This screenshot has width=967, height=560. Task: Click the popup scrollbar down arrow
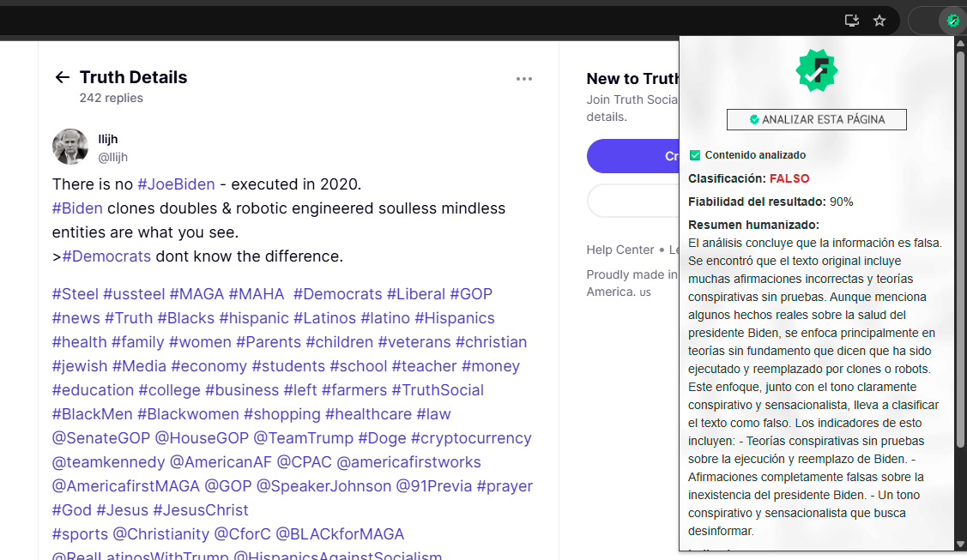click(959, 545)
